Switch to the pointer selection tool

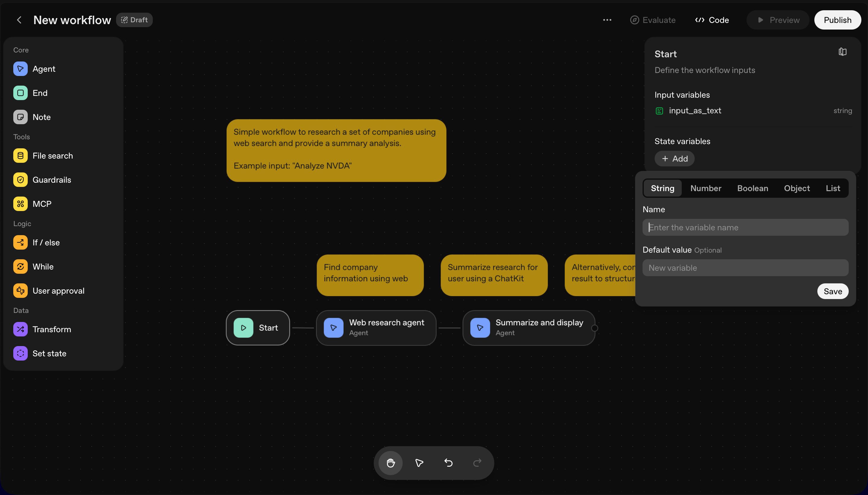[420, 463]
